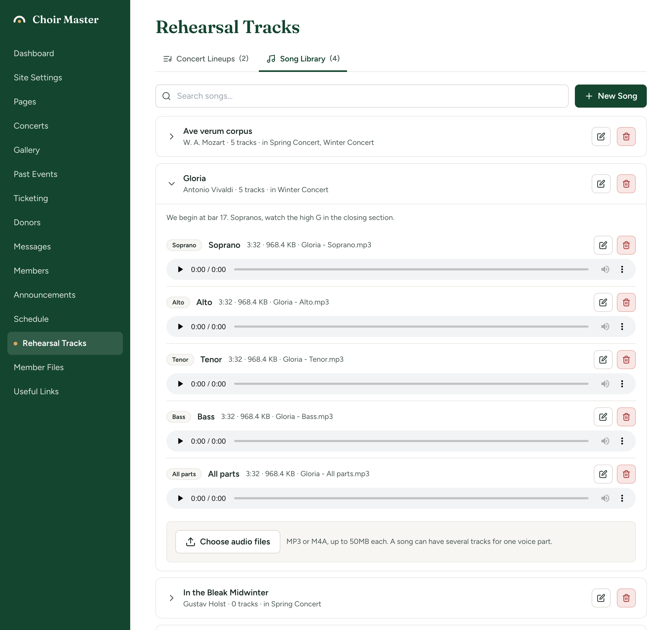Select the Song Library tab
The image size is (672, 630).
pyautogui.click(x=303, y=59)
